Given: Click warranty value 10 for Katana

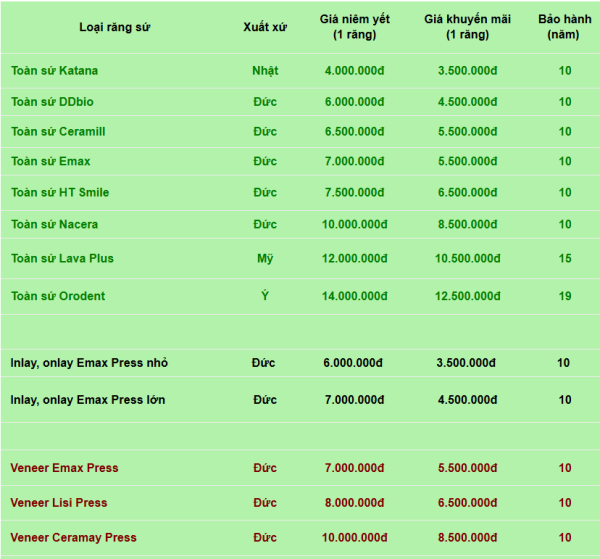Looking at the screenshot, I should point(565,71).
